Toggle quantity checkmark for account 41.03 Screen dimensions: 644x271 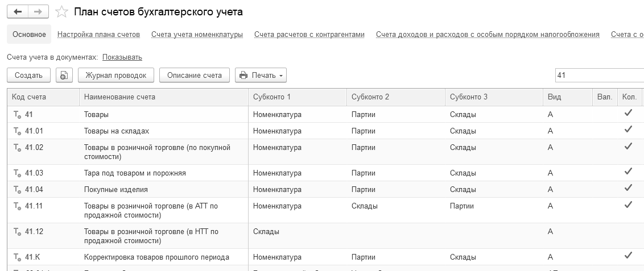point(628,172)
